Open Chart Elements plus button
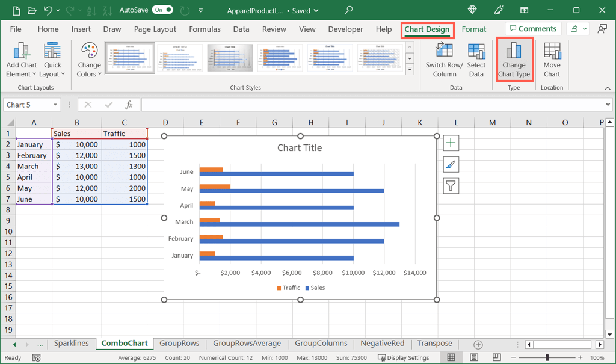The image size is (616, 364). click(451, 143)
